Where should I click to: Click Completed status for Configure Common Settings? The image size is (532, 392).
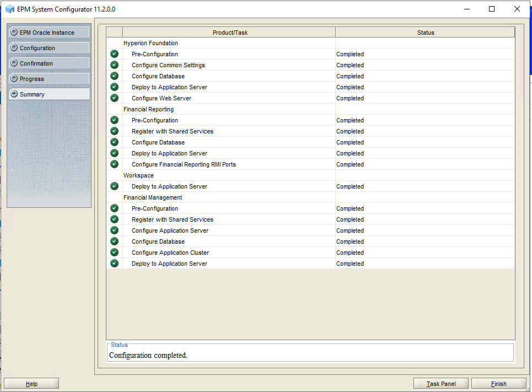[x=350, y=65]
